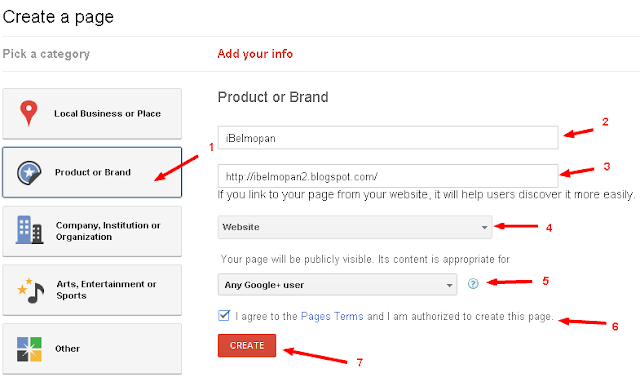Click the Create a page title
This screenshot has width=640, height=382.
click(58, 17)
